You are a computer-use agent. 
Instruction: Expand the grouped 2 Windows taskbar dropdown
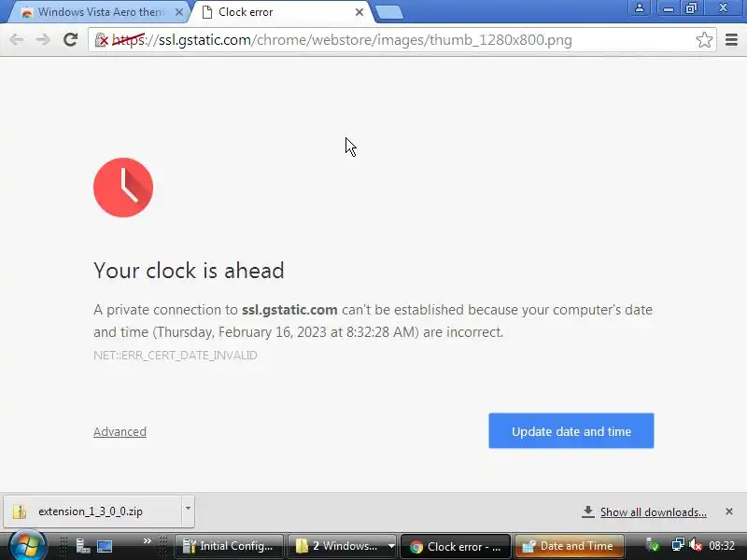(391, 546)
